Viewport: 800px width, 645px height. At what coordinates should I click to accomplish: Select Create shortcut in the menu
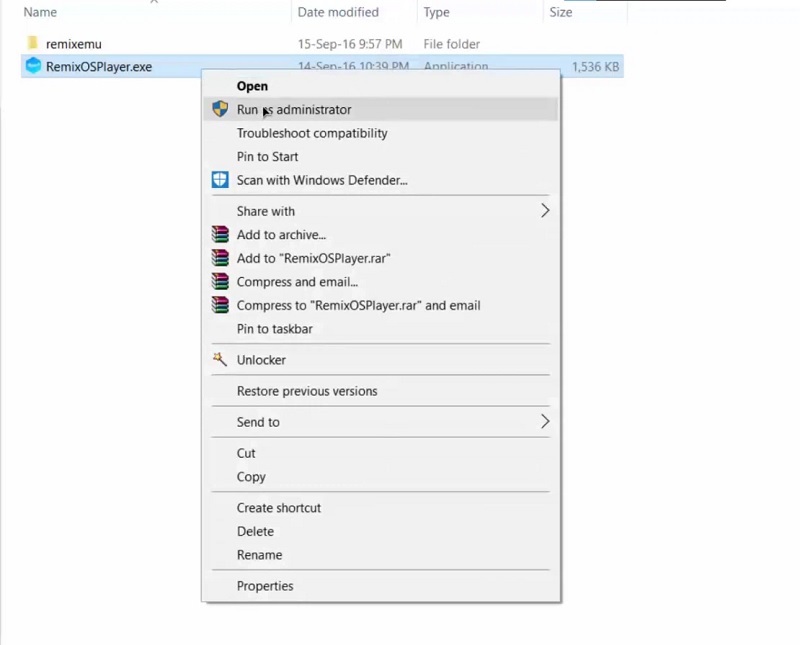tap(278, 508)
